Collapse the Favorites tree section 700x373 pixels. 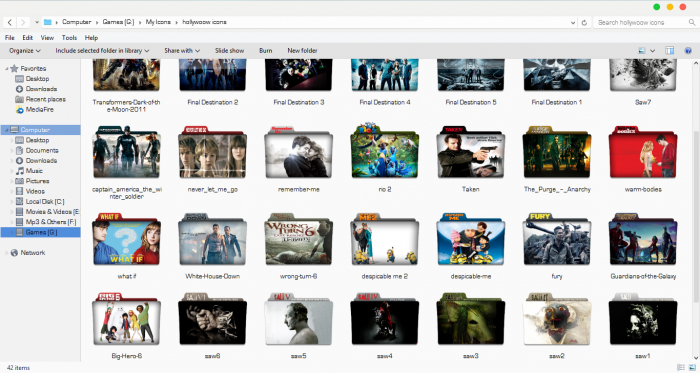click(7, 68)
